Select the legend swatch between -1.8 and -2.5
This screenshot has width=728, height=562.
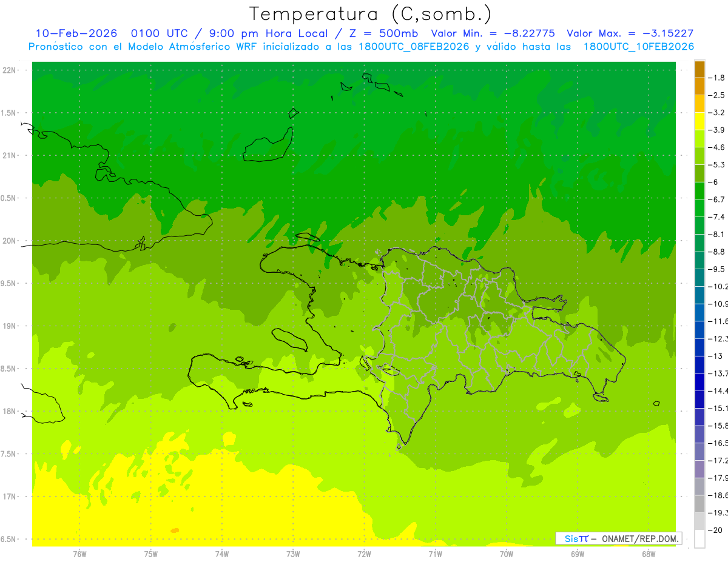coord(699,86)
